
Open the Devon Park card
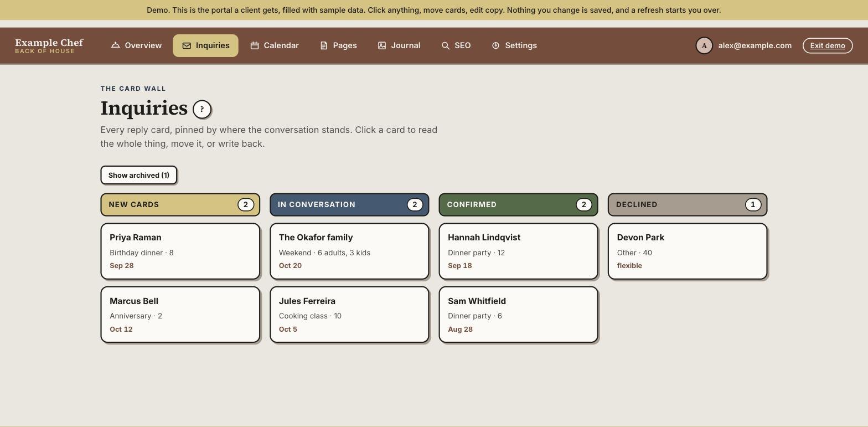[x=688, y=251]
